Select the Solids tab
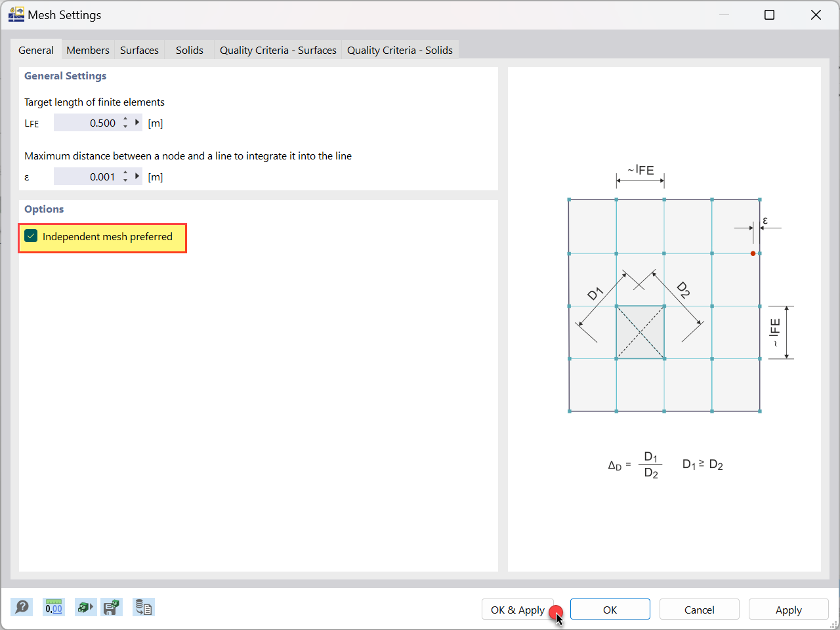Image resolution: width=840 pixels, height=630 pixels. (189, 50)
